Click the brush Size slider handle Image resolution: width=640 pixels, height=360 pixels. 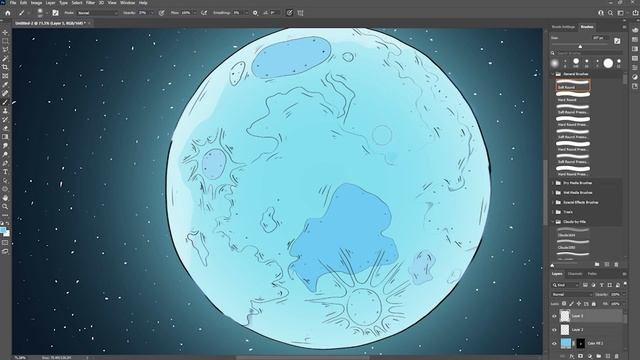580,47
